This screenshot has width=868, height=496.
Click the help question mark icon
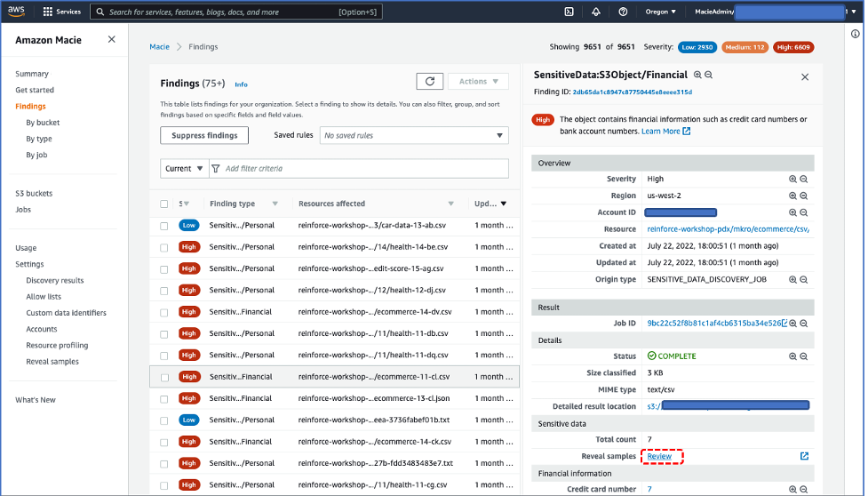[x=623, y=12]
